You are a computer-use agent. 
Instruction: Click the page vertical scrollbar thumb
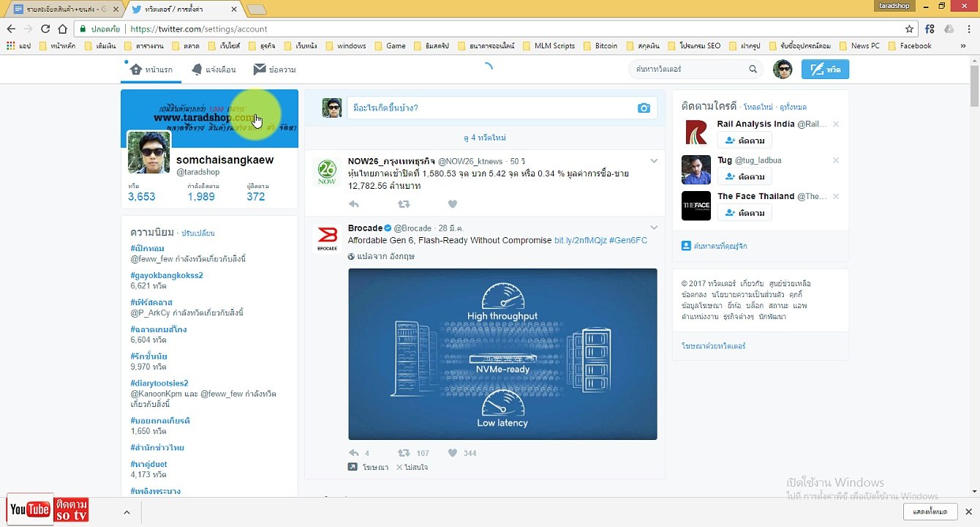pos(974,86)
